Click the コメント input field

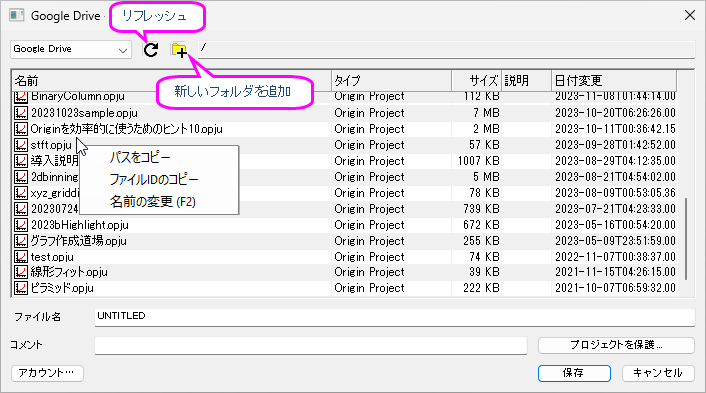point(311,345)
